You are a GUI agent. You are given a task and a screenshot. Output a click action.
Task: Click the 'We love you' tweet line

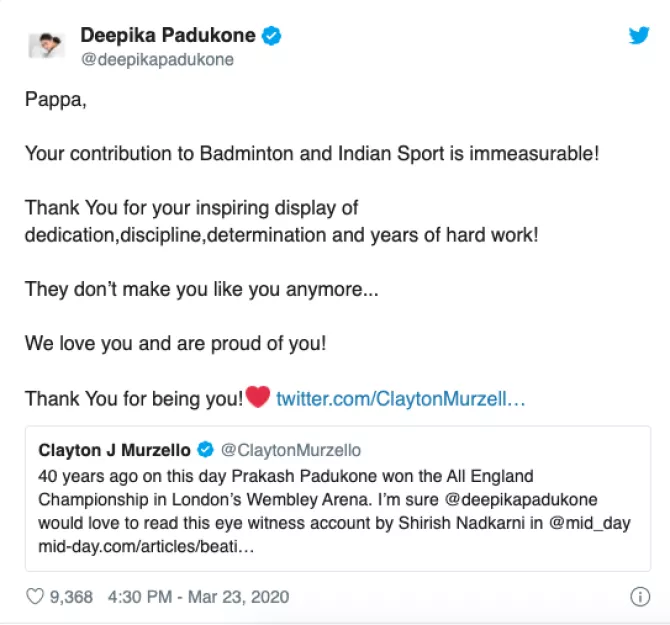pos(175,343)
